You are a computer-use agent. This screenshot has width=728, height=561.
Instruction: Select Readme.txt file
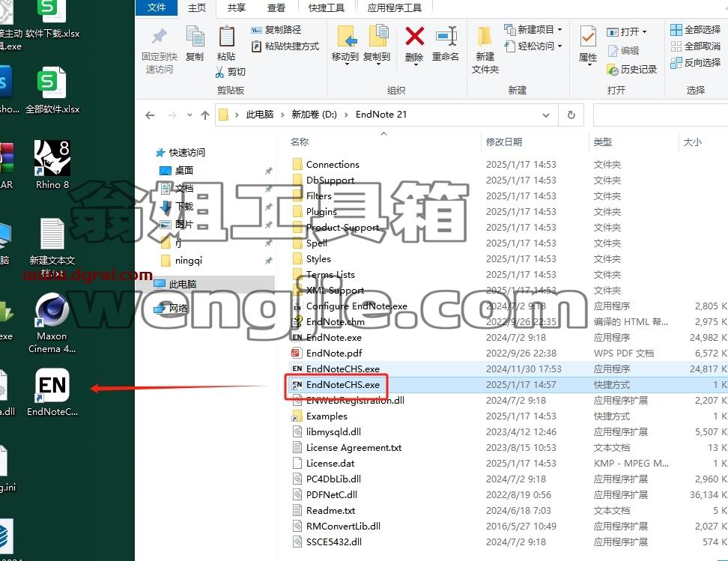(330, 510)
